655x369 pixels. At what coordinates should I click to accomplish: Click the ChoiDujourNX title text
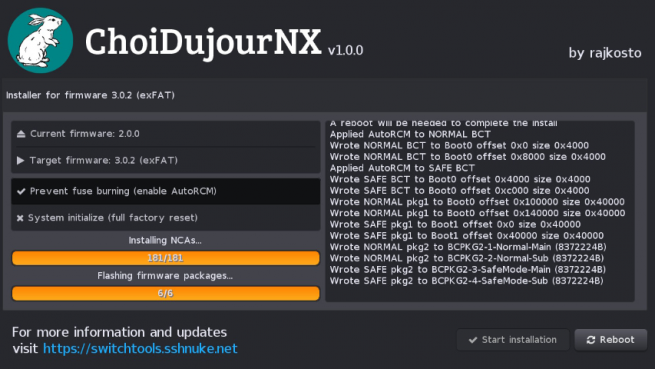click(x=203, y=43)
